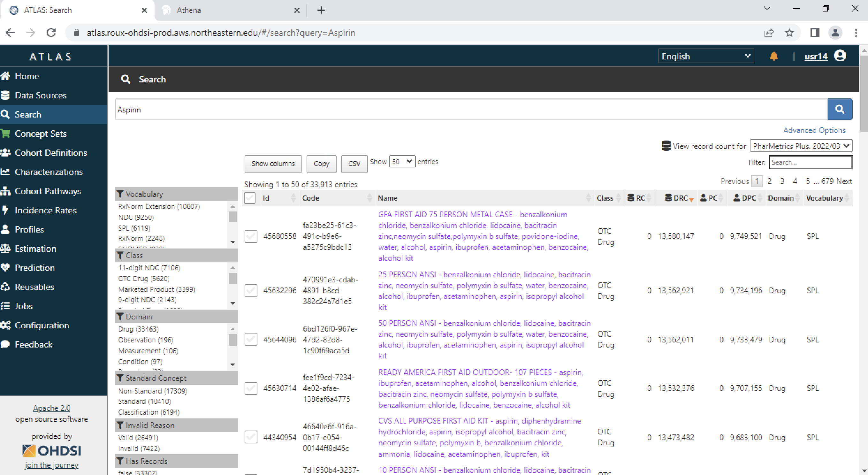Click the Filter search input field
Image resolution: width=868 pixels, height=475 pixels.
pyautogui.click(x=810, y=163)
